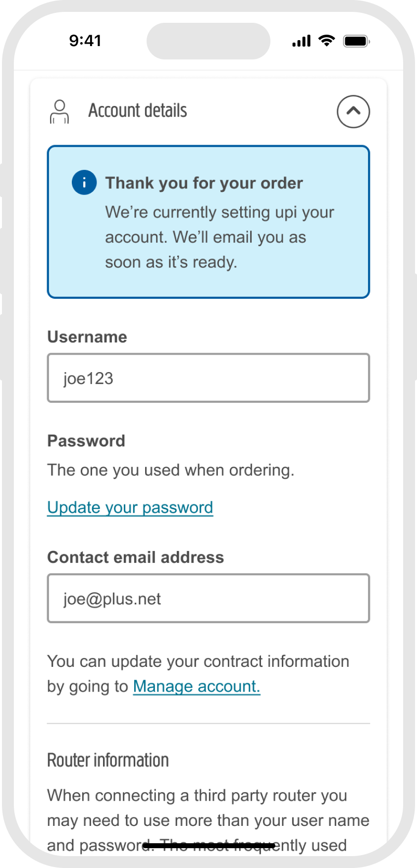Image resolution: width=417 pixels, height=868 pixels.
Task: Click the Account details heading text
Action: [138, 110]
